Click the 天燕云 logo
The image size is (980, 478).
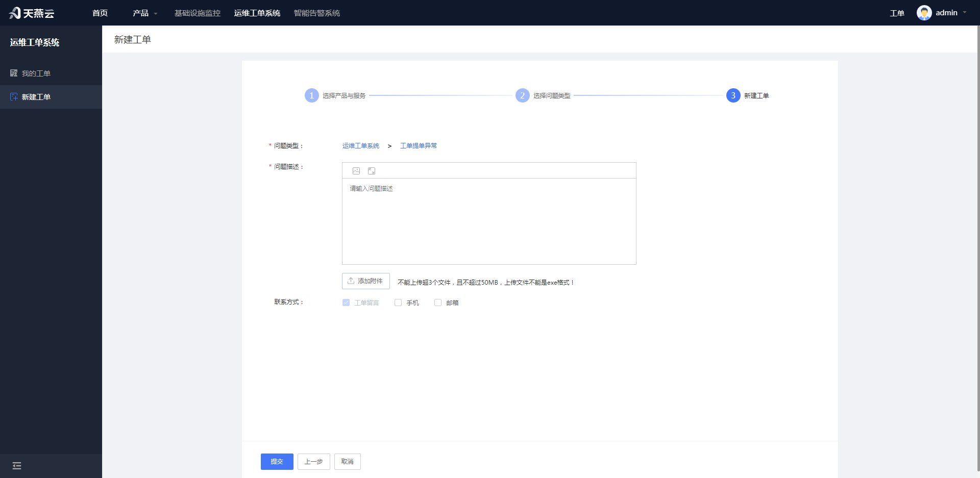[32, 13]
